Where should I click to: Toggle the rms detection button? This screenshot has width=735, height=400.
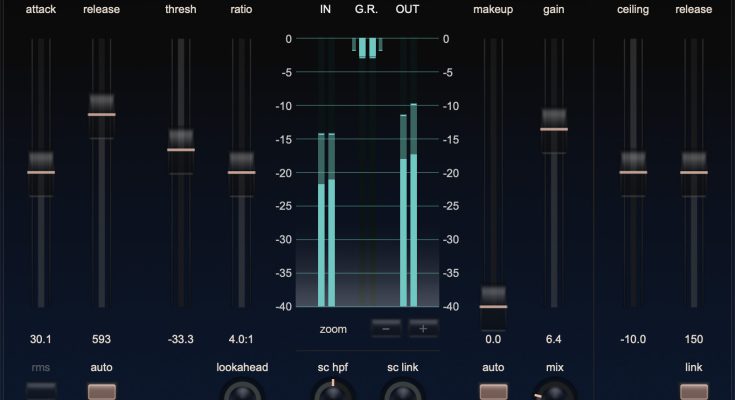point(41,391)
